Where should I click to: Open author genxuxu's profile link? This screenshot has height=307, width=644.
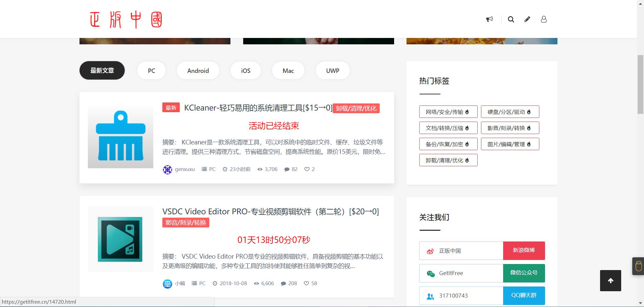pyautogui.click(x=185, y=169)
